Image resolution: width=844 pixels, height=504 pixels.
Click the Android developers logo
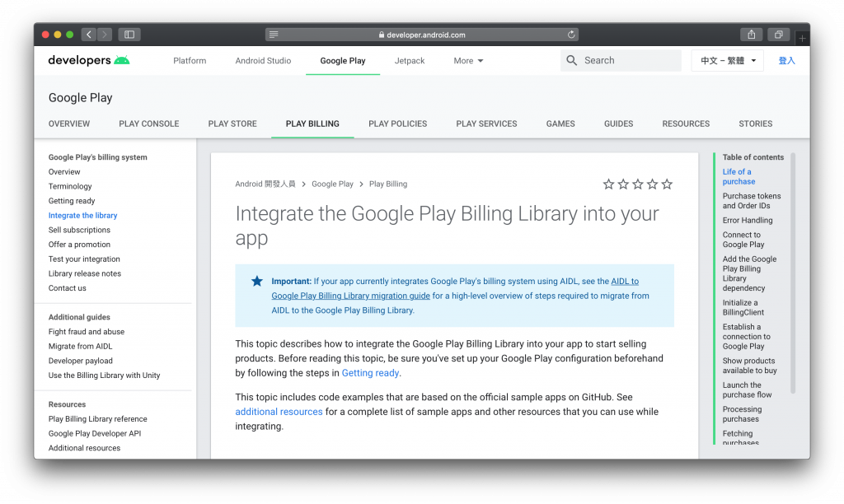tap(89, 60)
